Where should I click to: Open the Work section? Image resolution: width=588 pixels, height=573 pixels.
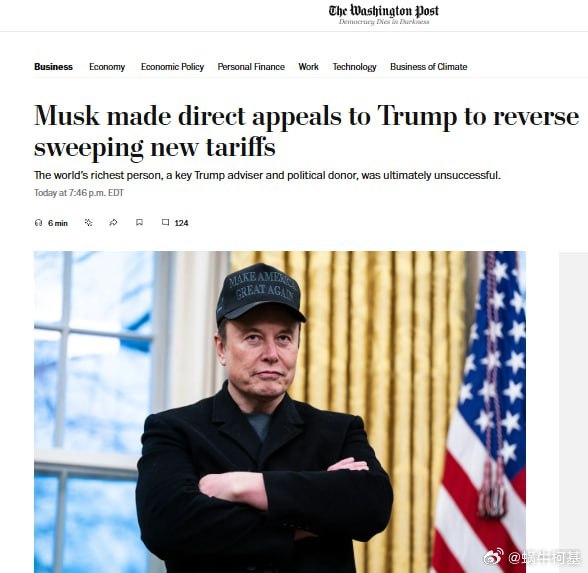pyautogui.click(x=308, y=67)
